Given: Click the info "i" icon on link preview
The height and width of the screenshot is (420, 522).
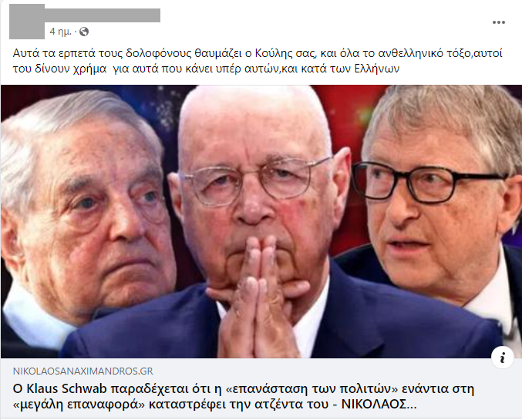Looking at the screenshot, I should pos(502,358).
